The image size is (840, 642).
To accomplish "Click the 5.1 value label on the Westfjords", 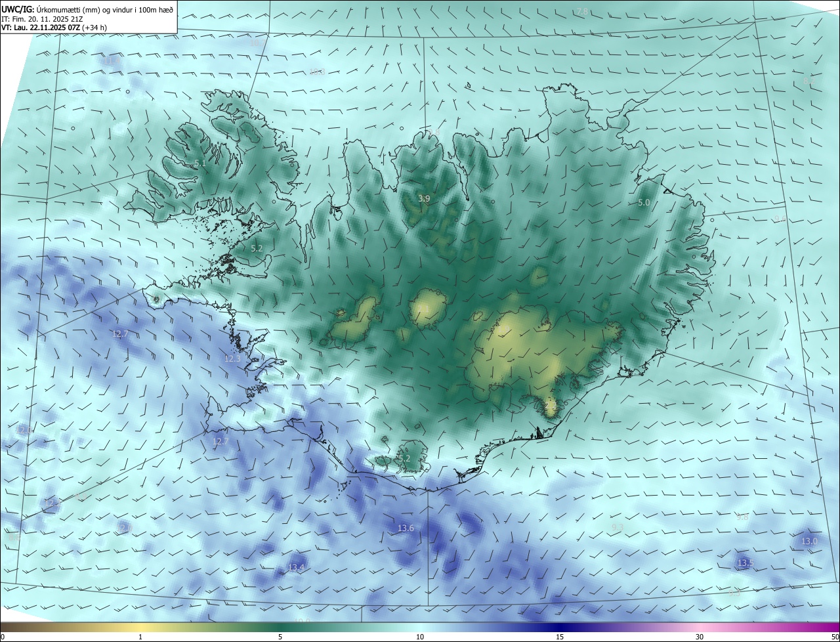I will (200, 163).
